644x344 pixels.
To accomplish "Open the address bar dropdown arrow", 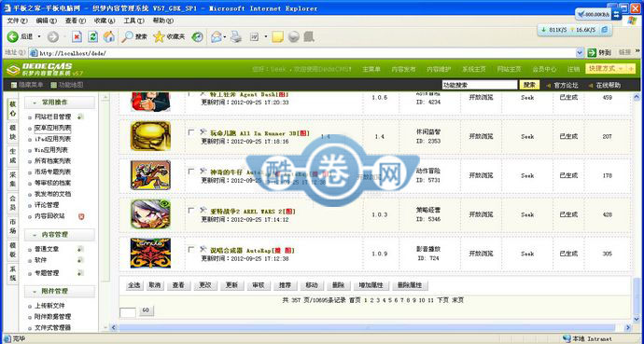I will tap(580, 53).
